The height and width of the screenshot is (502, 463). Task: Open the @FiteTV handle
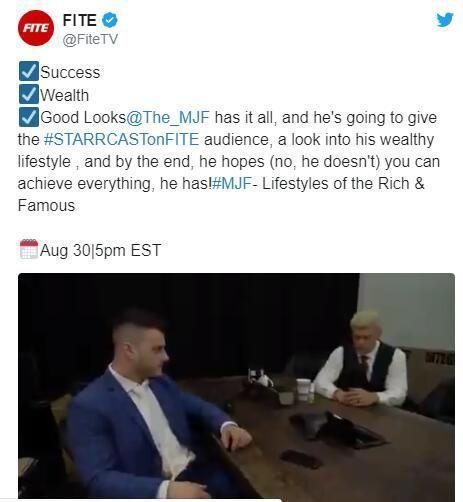(90, 39)
